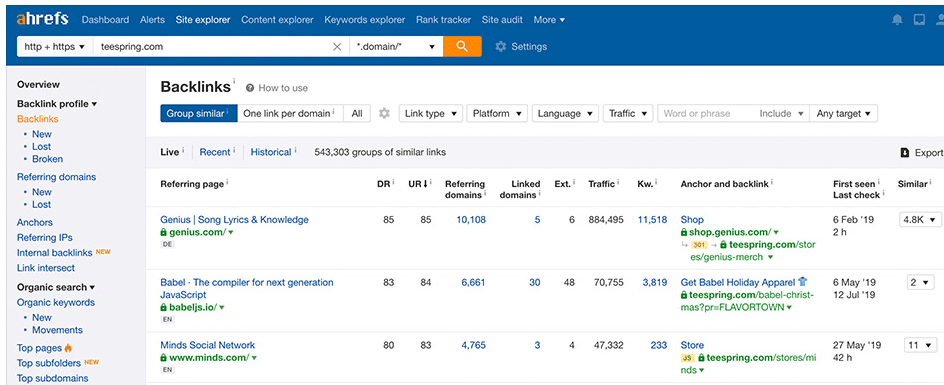
Task: Open the *.domain/* mode dropdown
Action: (x=396, y=46)
